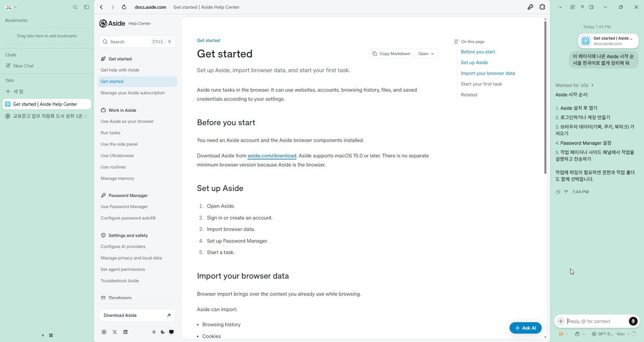644x342 pixels.
Task: Open the LinkedIn icon in docs footer
Action: (125, 332)
